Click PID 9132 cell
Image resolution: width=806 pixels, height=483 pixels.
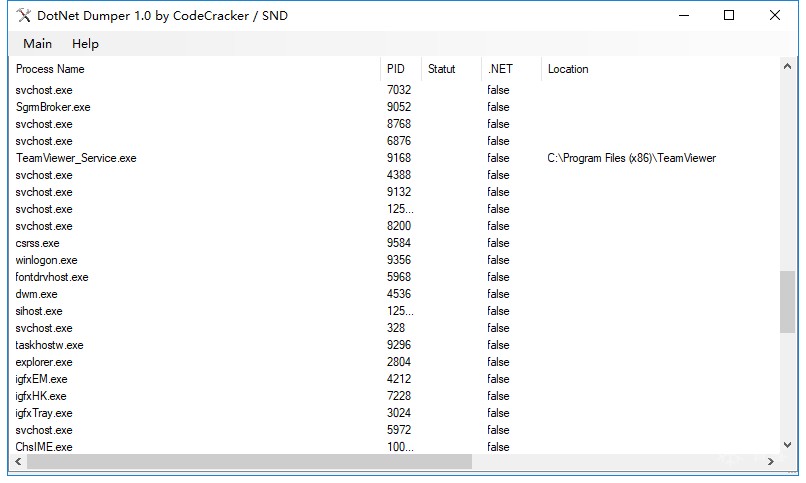pos(399,192)
